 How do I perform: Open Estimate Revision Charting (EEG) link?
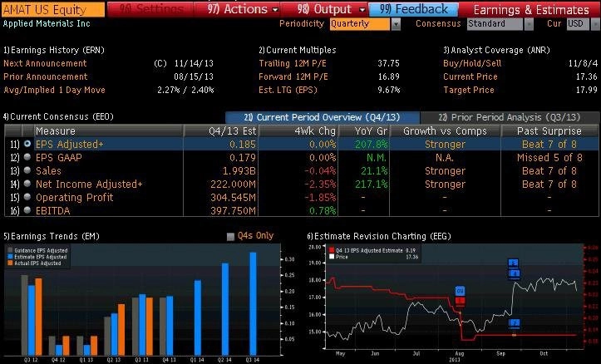379,236
